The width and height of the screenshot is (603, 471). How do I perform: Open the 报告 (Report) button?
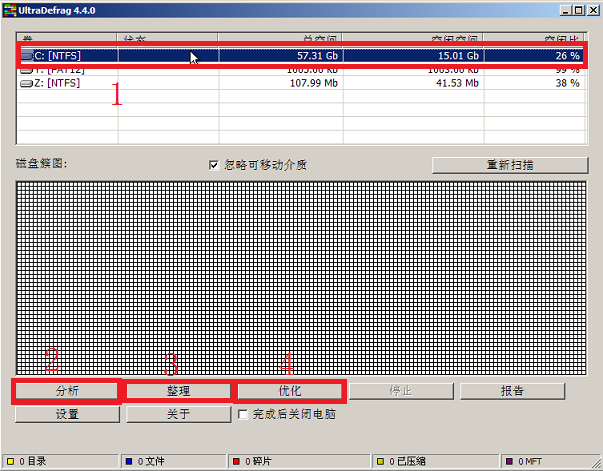[512, 391]
